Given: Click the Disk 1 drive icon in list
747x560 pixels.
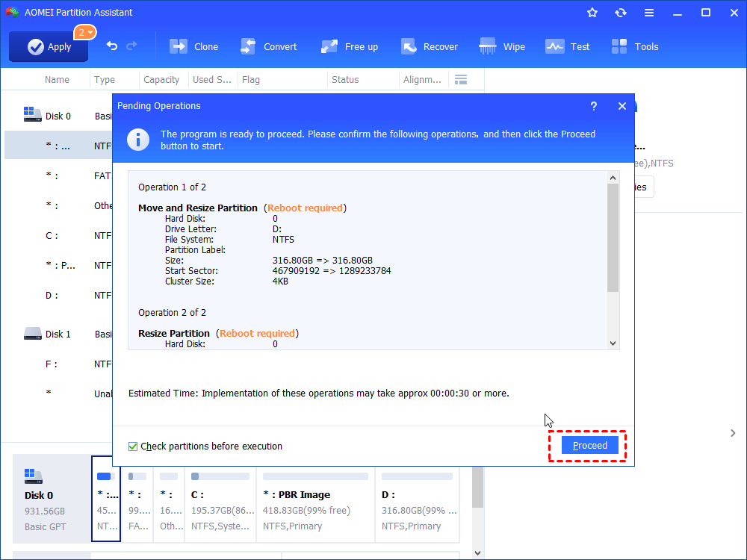Looking at the screenshot, I should click(33, 333).
